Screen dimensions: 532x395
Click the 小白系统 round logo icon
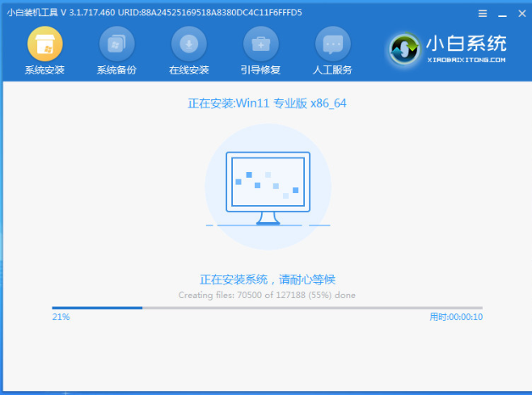tap(403, 49)
